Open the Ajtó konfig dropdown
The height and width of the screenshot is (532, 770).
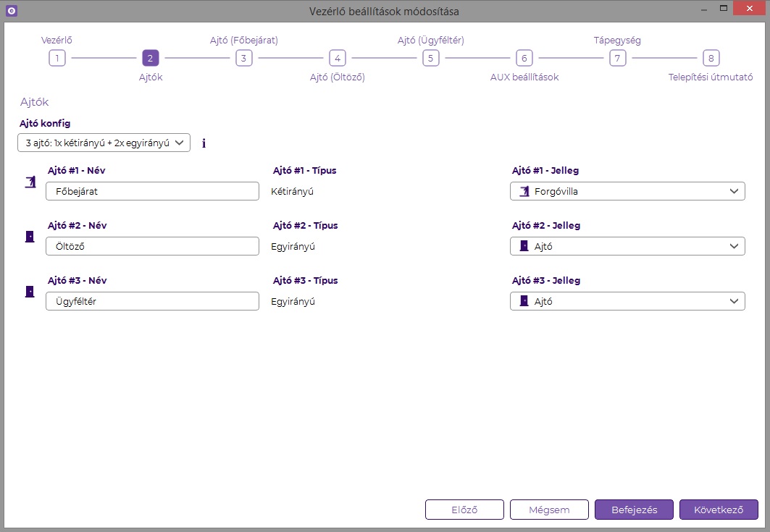coord(104,143)
